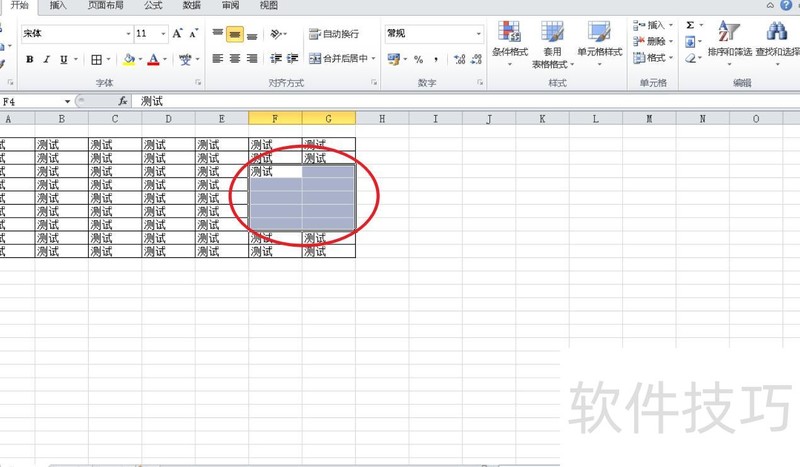Open 套用表格格式 table format gallery
This screenshot has width=800, height=467.
tap(553, 44)
